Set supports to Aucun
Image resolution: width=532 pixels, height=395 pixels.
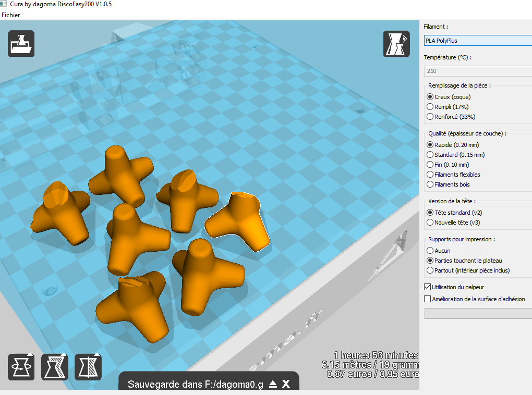pyautogui.click(x=438, y=251)
